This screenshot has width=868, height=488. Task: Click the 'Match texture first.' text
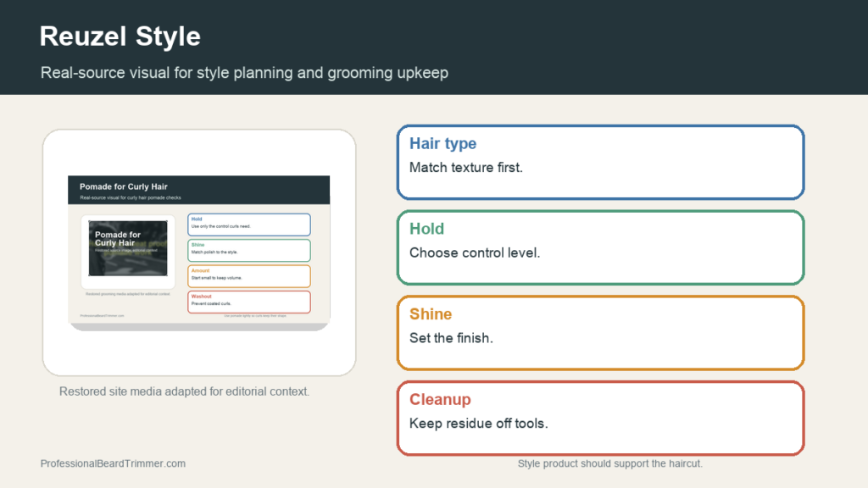[466, 167]
